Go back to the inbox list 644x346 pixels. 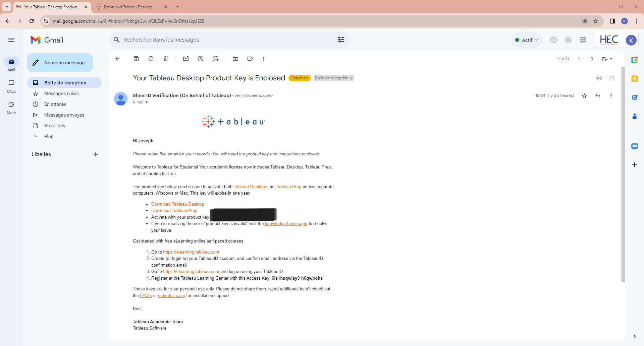pyautogui.click(x=117, y=59)
